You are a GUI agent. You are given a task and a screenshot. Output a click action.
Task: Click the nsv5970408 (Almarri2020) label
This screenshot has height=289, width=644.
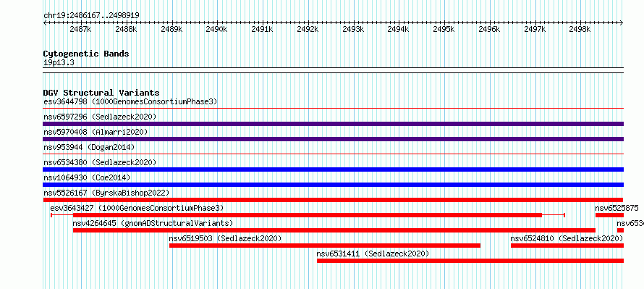pos(96,132)
